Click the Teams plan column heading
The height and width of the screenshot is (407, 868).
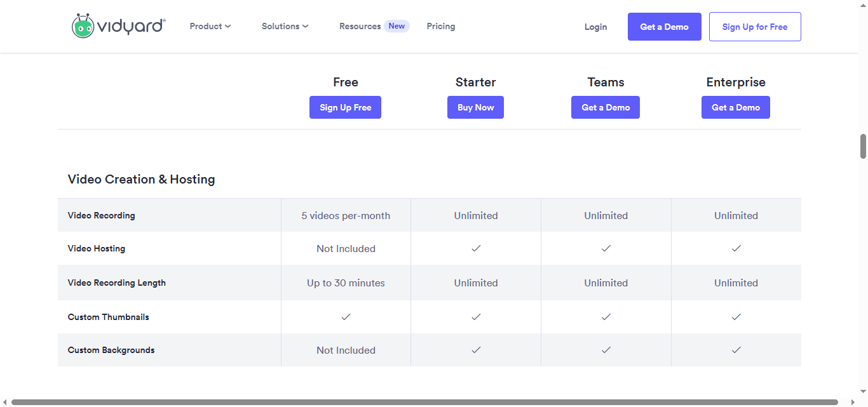point(606,82)
